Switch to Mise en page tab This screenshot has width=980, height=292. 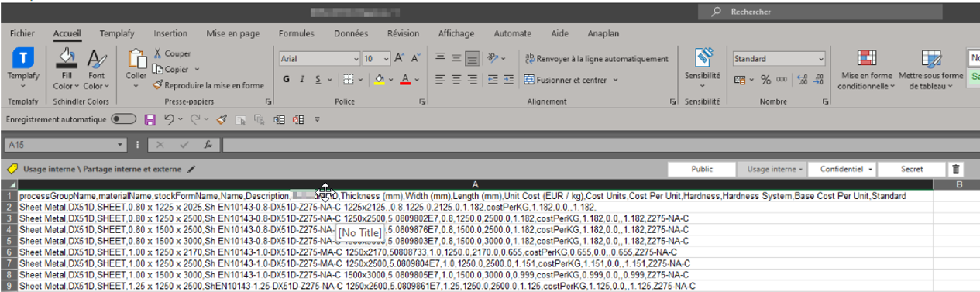coord(233,33)
